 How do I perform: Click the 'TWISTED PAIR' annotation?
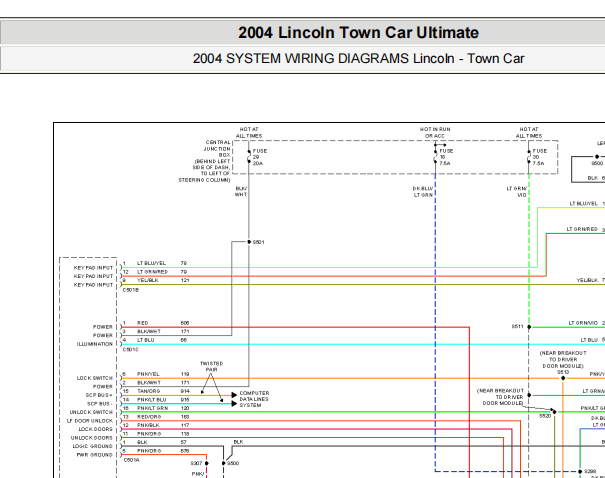[211, 367]
